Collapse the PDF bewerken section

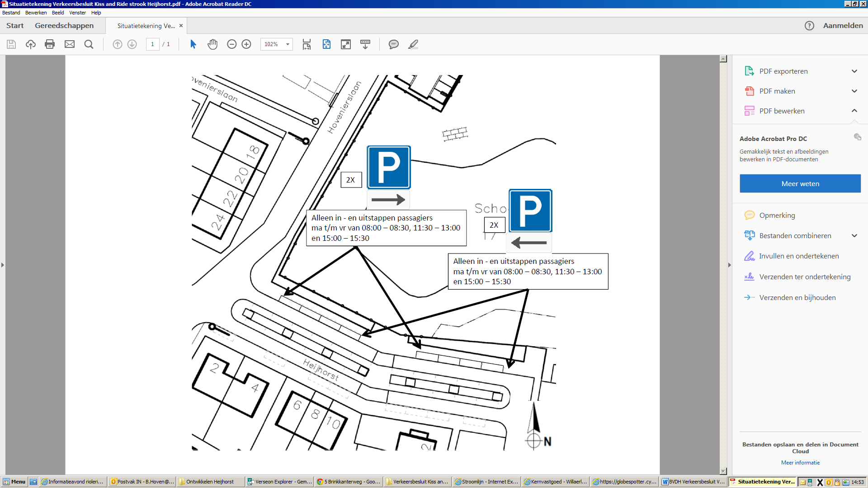click(x=854, y=111)
